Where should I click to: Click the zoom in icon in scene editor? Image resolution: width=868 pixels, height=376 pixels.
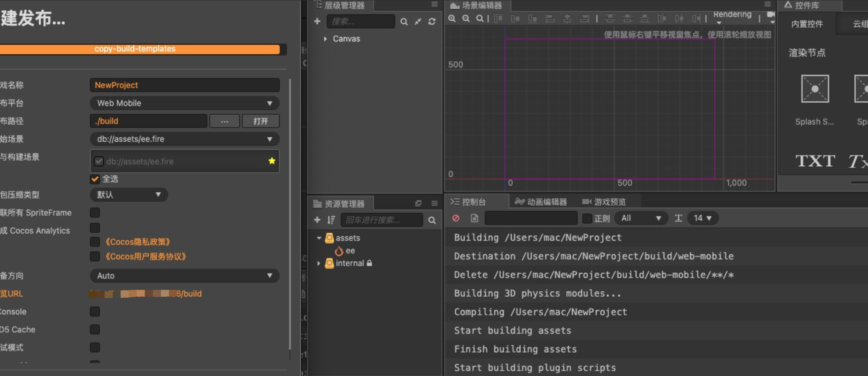point(452,19)
